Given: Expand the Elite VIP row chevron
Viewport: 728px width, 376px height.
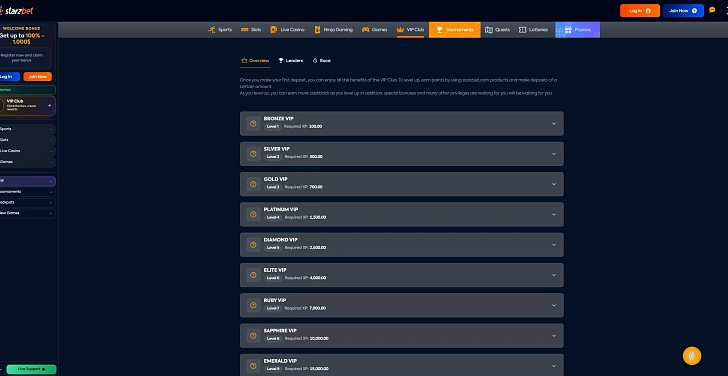Looking at the screenshot, I should [x=553, y=275].
